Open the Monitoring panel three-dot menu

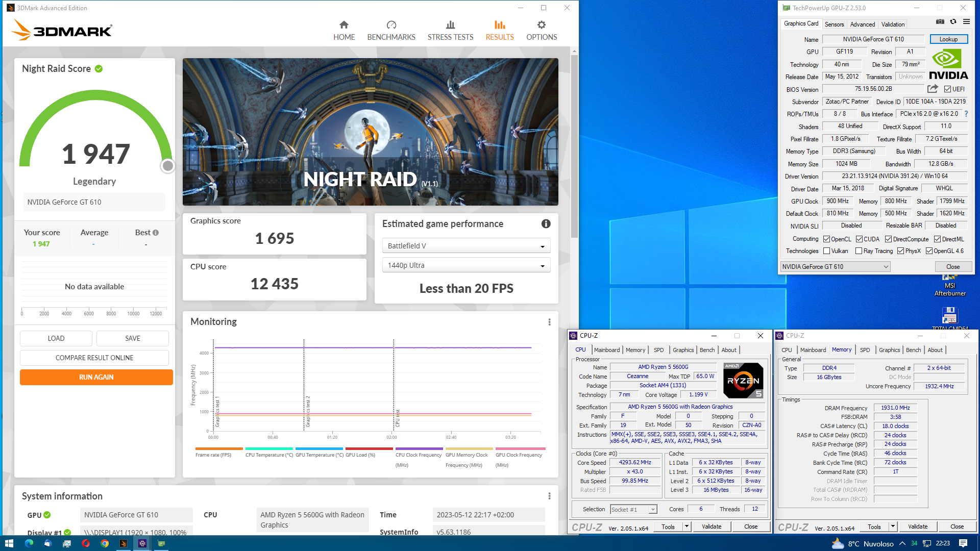tap(549, 322)
